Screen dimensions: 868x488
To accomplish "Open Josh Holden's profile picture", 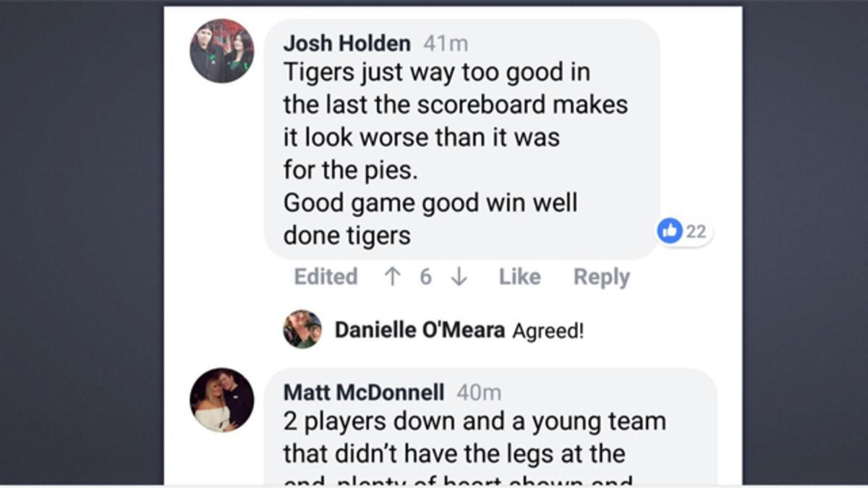I will point(221,51).
